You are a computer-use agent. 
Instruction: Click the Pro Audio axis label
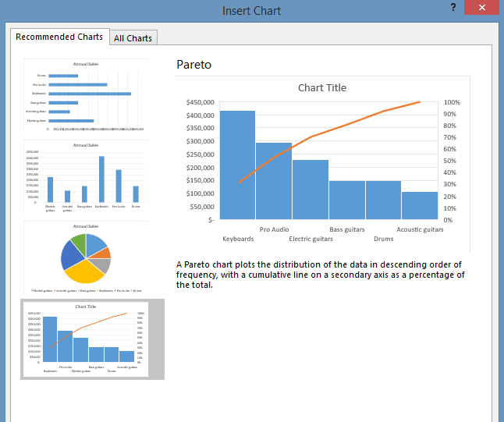point(274,229)
